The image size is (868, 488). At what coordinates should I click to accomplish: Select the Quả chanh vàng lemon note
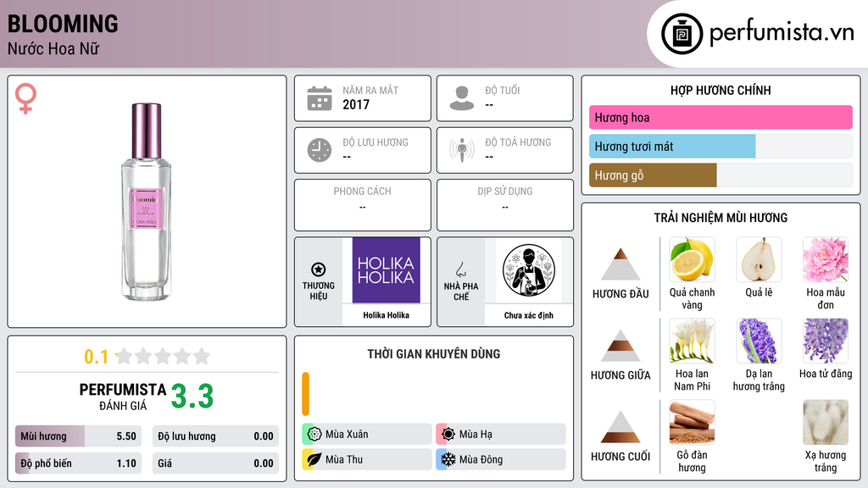click(692, 260)
